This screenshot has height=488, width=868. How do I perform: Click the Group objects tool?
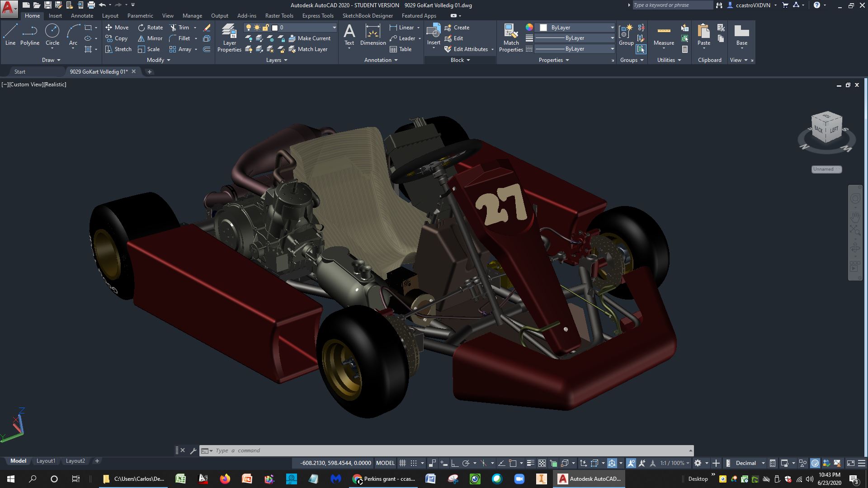[626, 35]
